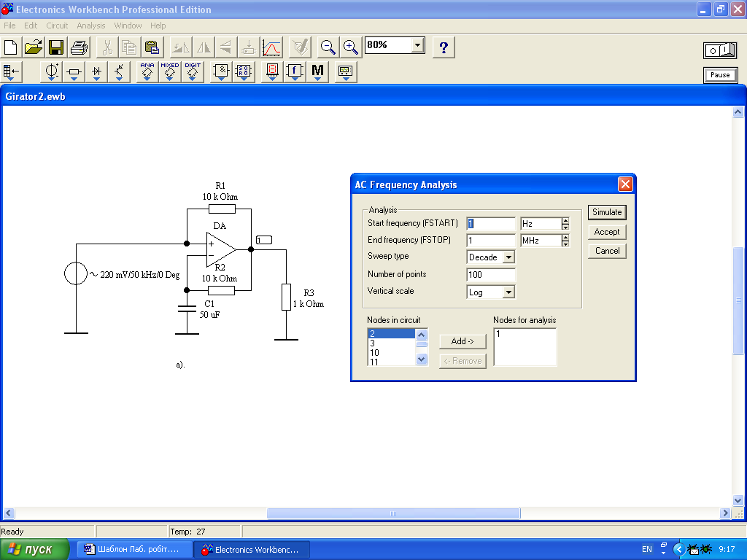Viewport: 747px width, 560px height.
Task: Open Digital flip-flops parts bin
Action: (244, 72)
